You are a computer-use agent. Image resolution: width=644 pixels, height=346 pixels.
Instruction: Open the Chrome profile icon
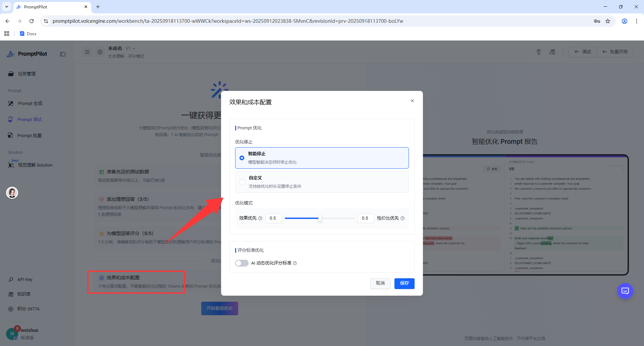click(x=625, y=21)
